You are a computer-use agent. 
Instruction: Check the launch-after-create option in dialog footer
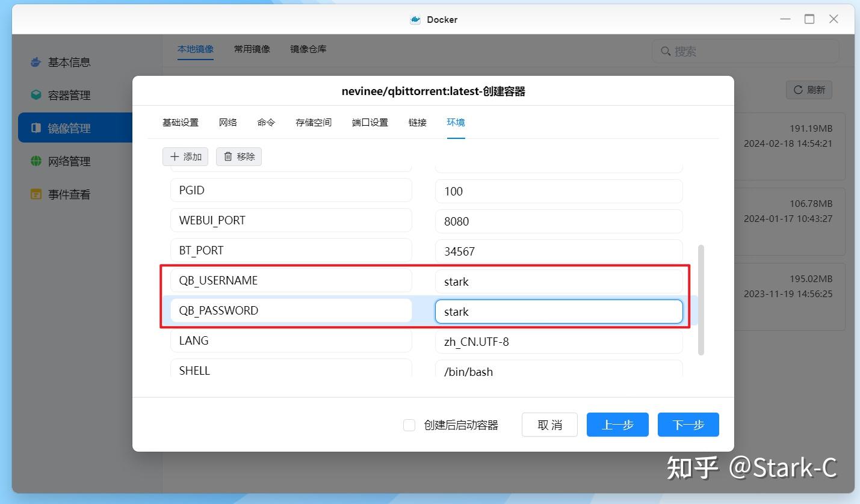(409, 425)
